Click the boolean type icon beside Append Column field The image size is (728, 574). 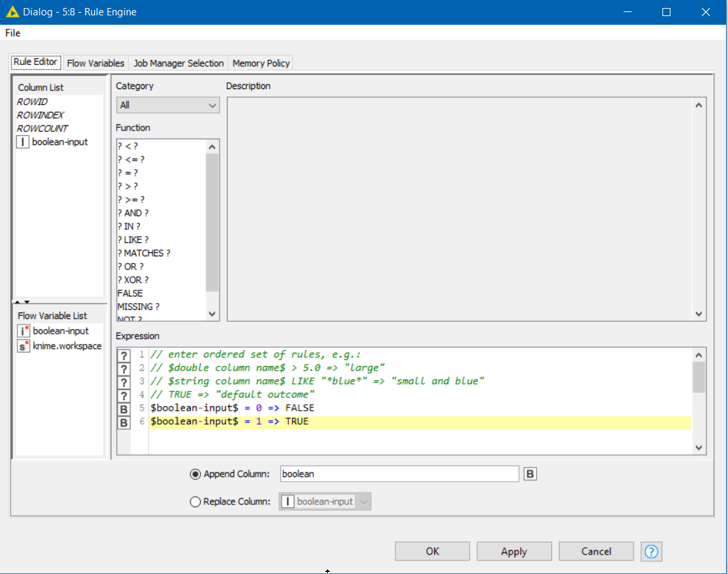(530, 474)
